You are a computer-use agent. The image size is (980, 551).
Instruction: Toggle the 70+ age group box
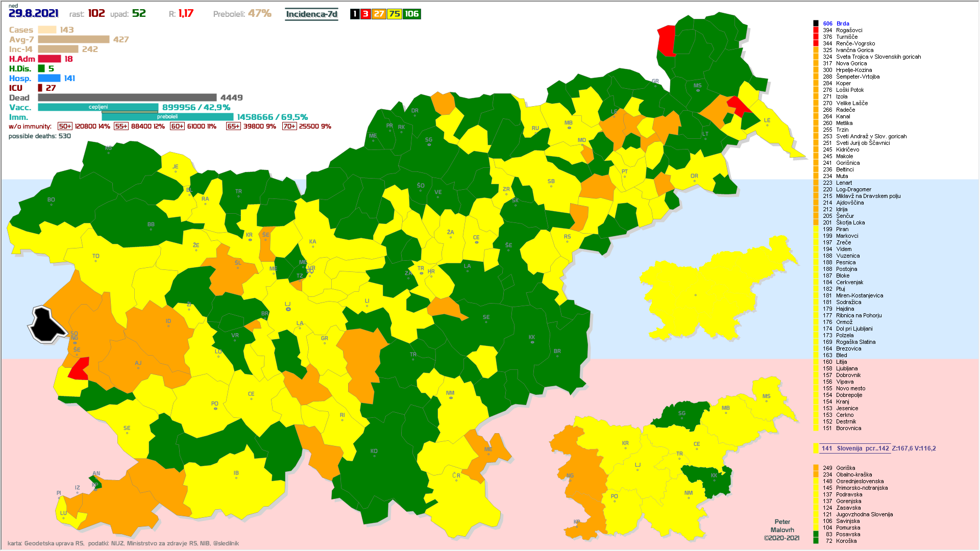289,127
